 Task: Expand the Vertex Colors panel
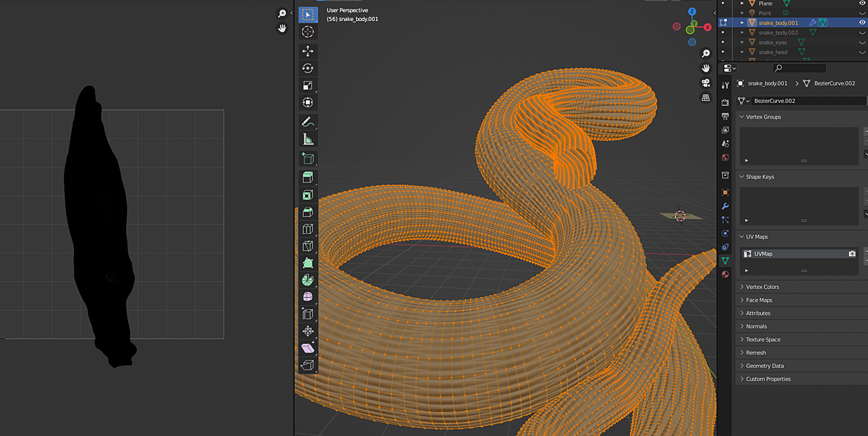[x=741, y=287]
